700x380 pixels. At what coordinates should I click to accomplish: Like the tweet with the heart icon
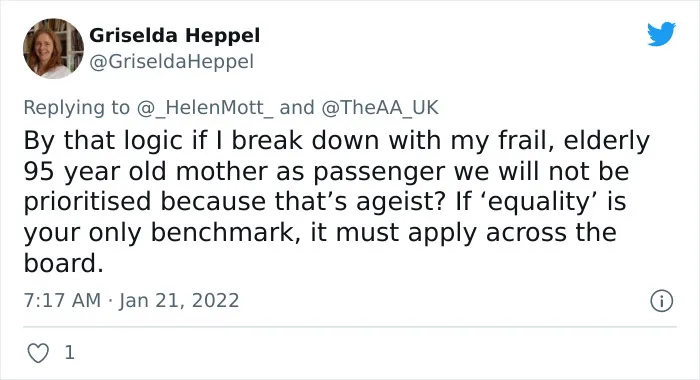(x=38, y=353)
